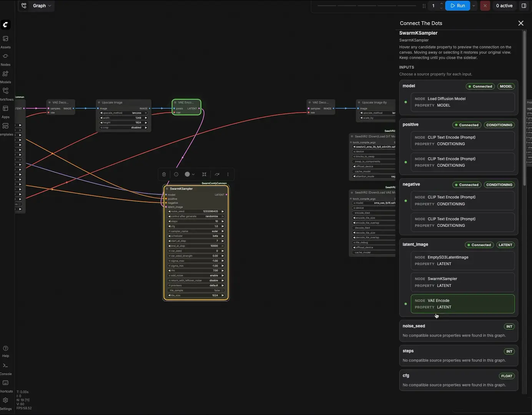
Task: Delete the selected SwarmKSampler node
Action: 164,174
